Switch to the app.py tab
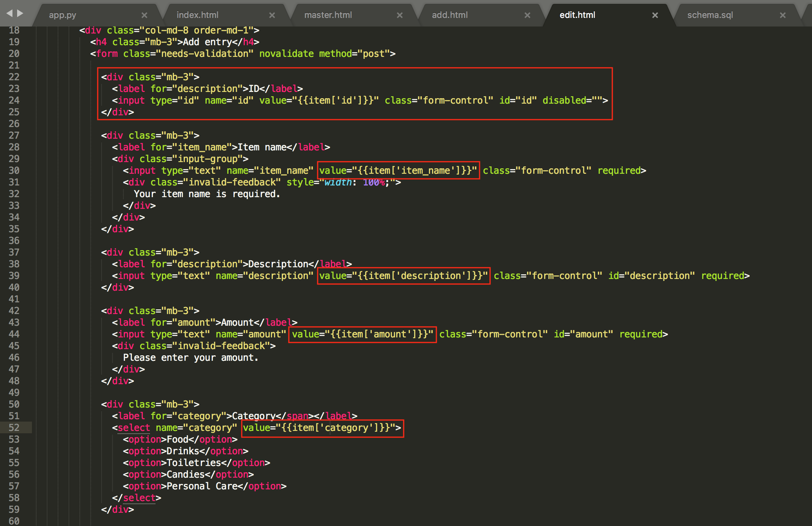Viewport: 812px width, 526px height. (62, 15)
